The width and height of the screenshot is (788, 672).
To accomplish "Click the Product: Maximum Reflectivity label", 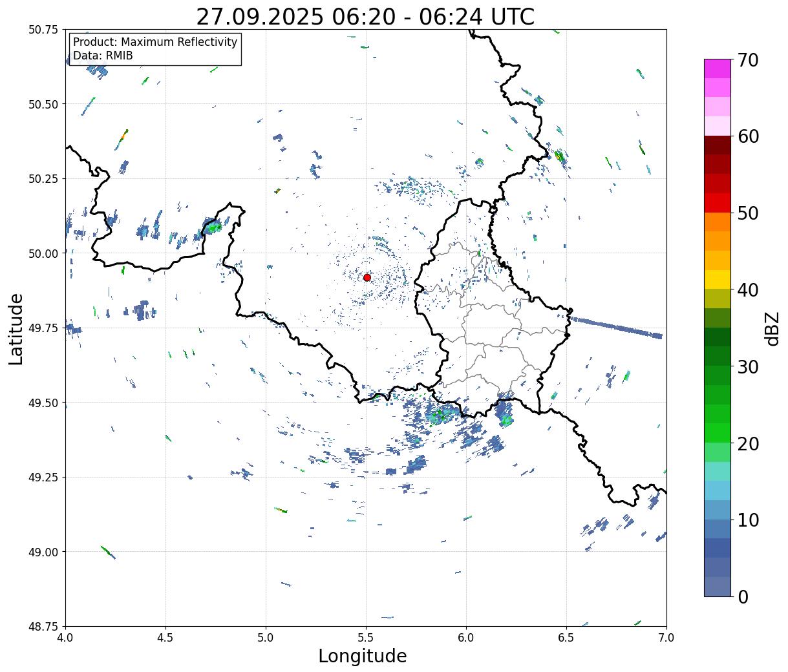I will point(155,42).
